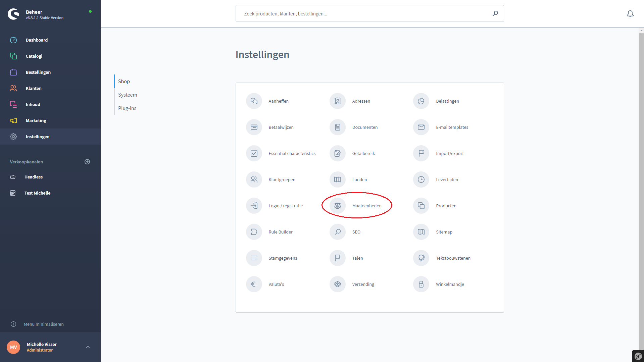The height and width of the screenshot is (362, 644).
Task: Click the Winkelmandje lock icon
Action: (x=421, y=284)
